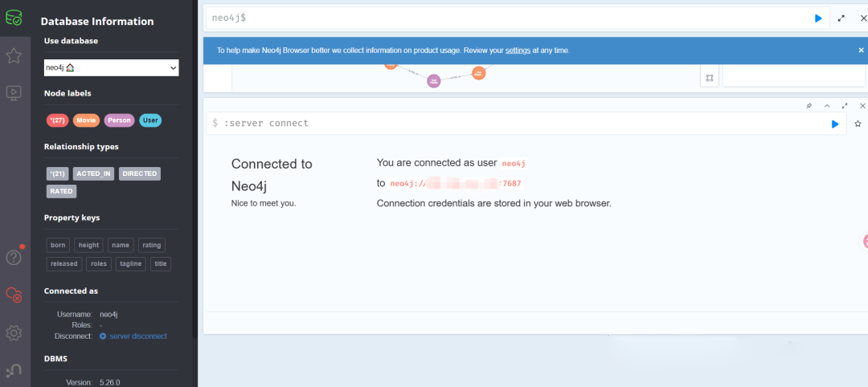
Task: Open the Favorites star sidebar icon
Action: pyautogui.click(x=14, y=55)
